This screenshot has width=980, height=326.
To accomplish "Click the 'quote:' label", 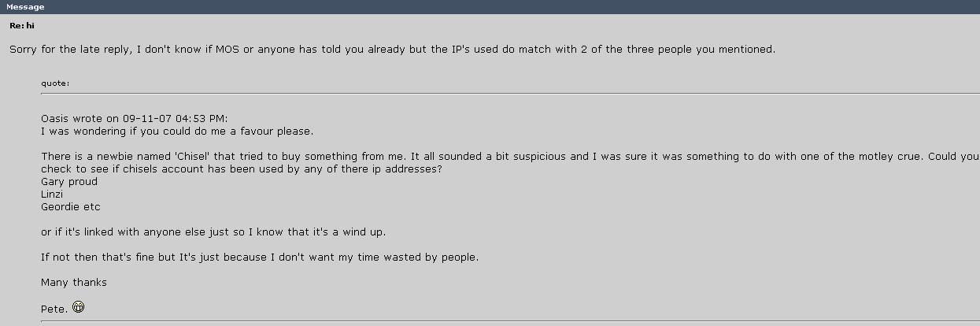I will tap(58, 82).
